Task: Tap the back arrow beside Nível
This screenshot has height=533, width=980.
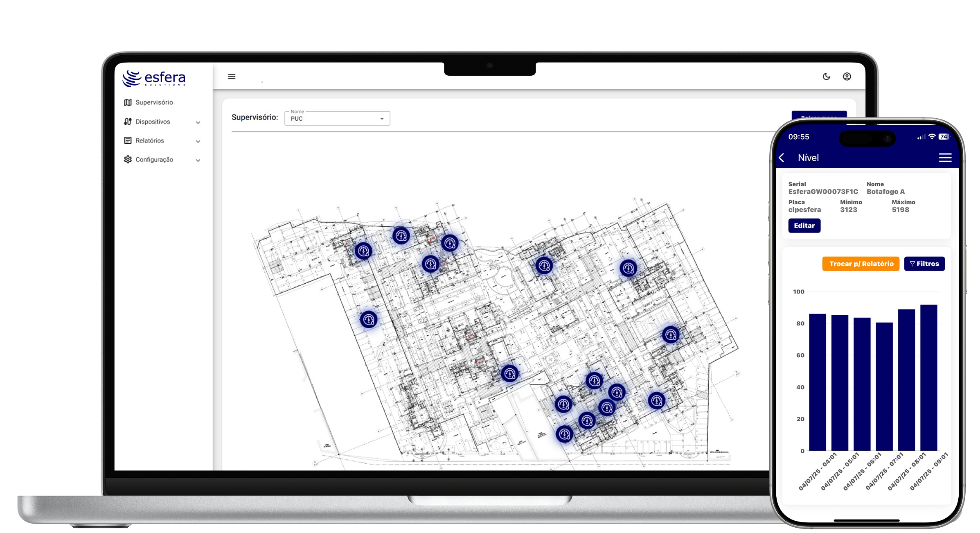Action: [x=782, y=158]
